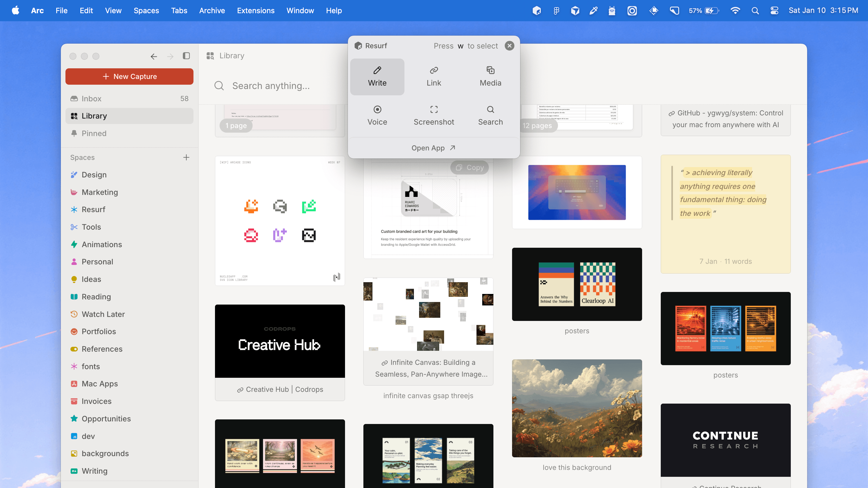Click the Search anything field
Viewport: 868px width, 488px height.
tap(271, 86)
